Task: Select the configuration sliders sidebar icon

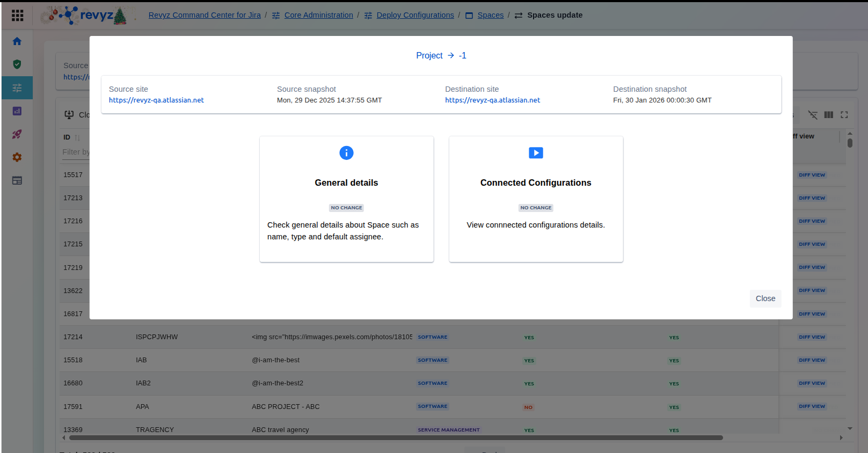Action: point(17,88)
